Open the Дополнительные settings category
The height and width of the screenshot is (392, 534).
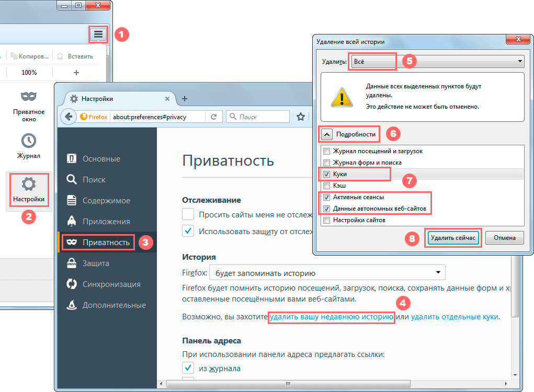click(x=107, y=305)
